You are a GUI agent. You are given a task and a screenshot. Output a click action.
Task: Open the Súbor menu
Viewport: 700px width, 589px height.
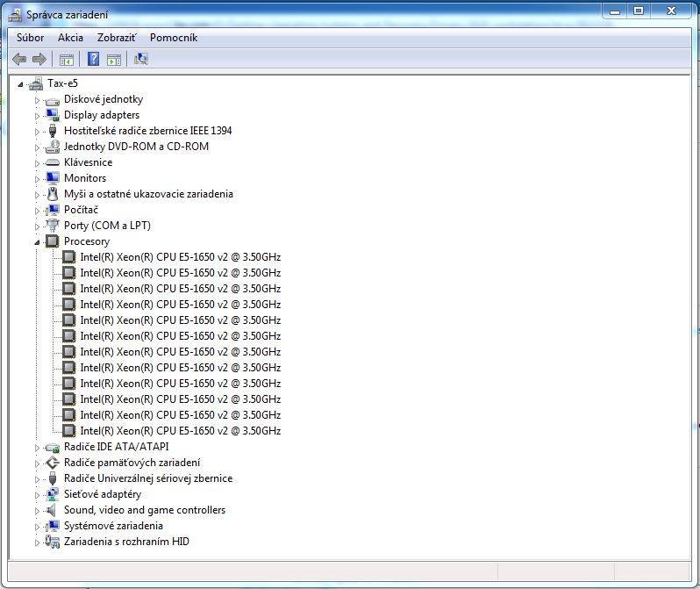31,38
